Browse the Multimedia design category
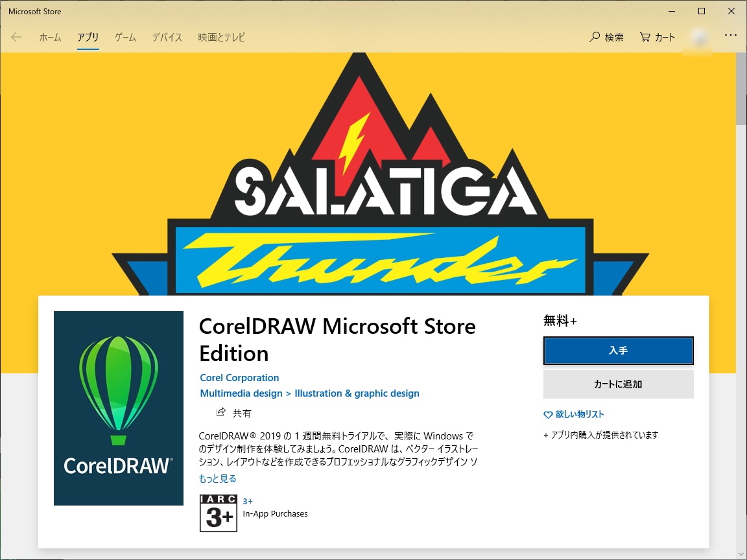The width and height of the screenshot is (747, 560). click(x=241, y=393)
